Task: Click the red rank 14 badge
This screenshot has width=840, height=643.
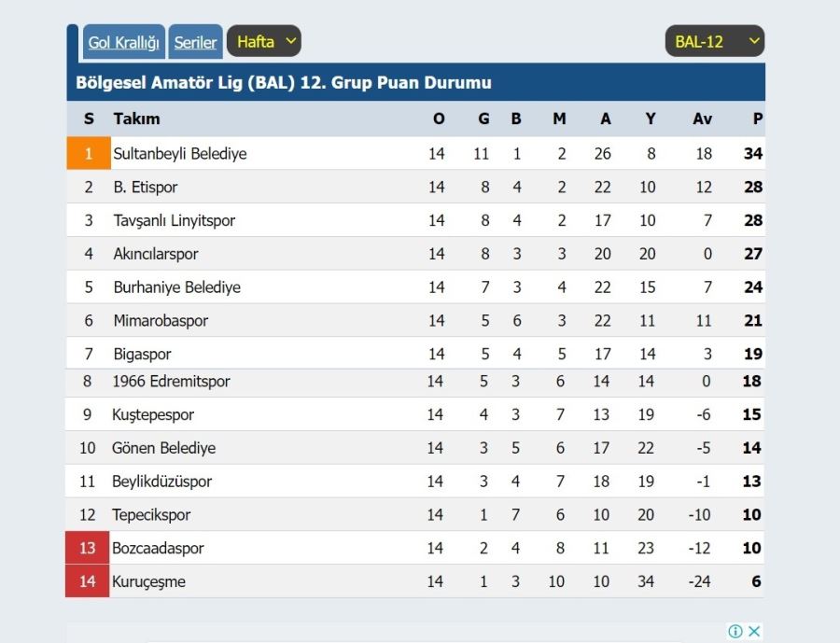Action: point(88,580)
